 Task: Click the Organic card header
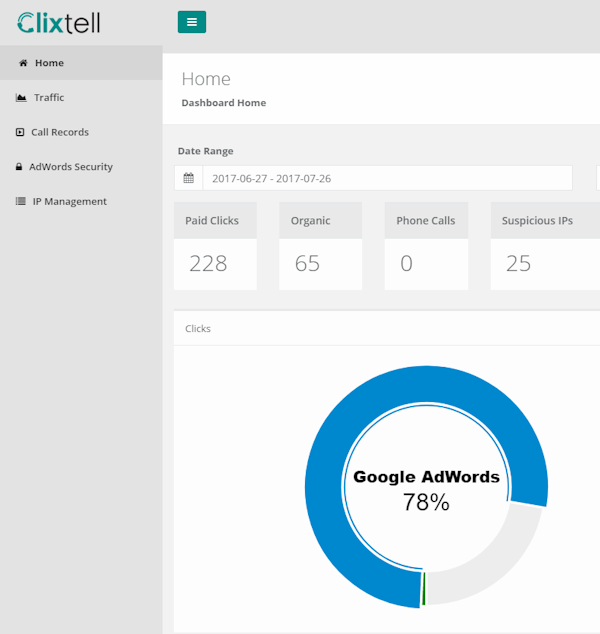click(320, 220)
